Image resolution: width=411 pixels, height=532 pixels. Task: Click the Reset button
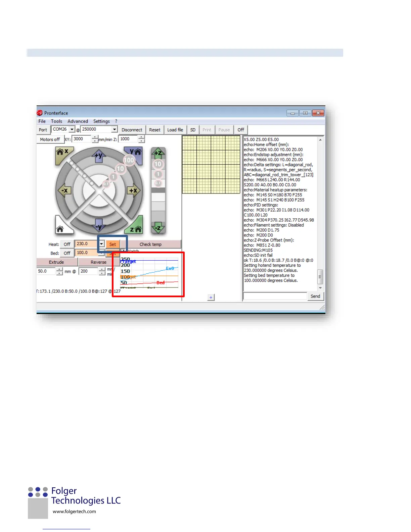point(155,130)
